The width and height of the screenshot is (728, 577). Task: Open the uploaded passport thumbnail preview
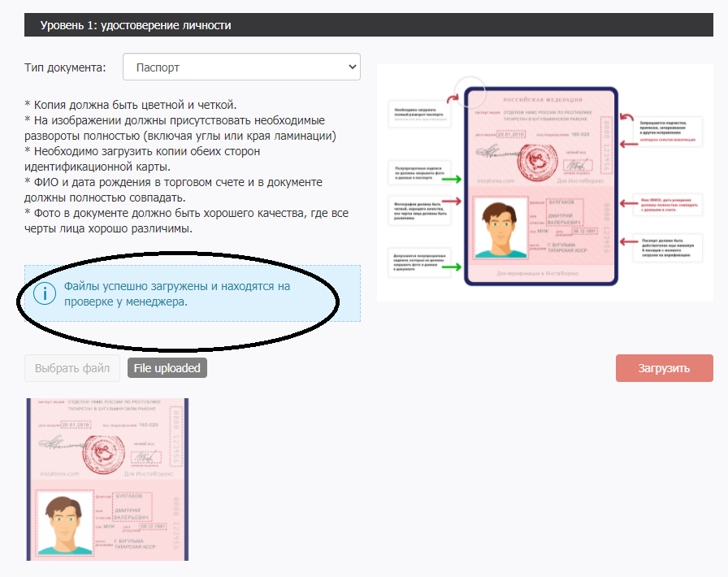[107, 479]
